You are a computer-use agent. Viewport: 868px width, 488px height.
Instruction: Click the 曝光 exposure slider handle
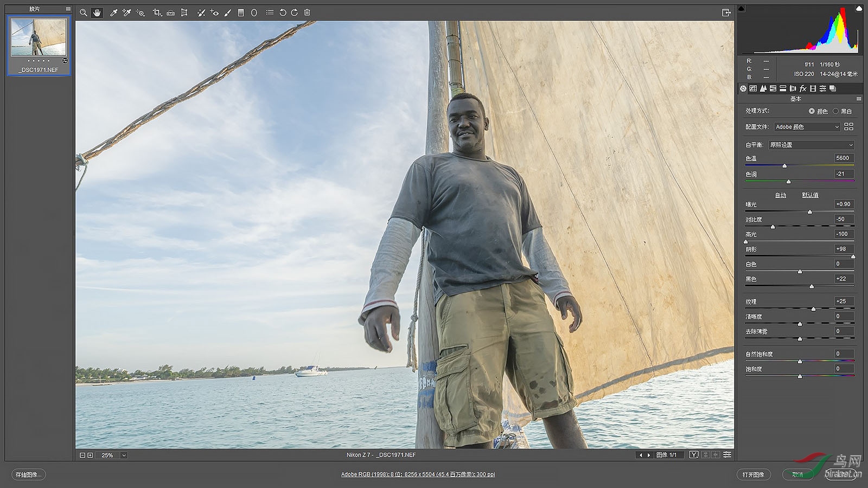(809, 212)
